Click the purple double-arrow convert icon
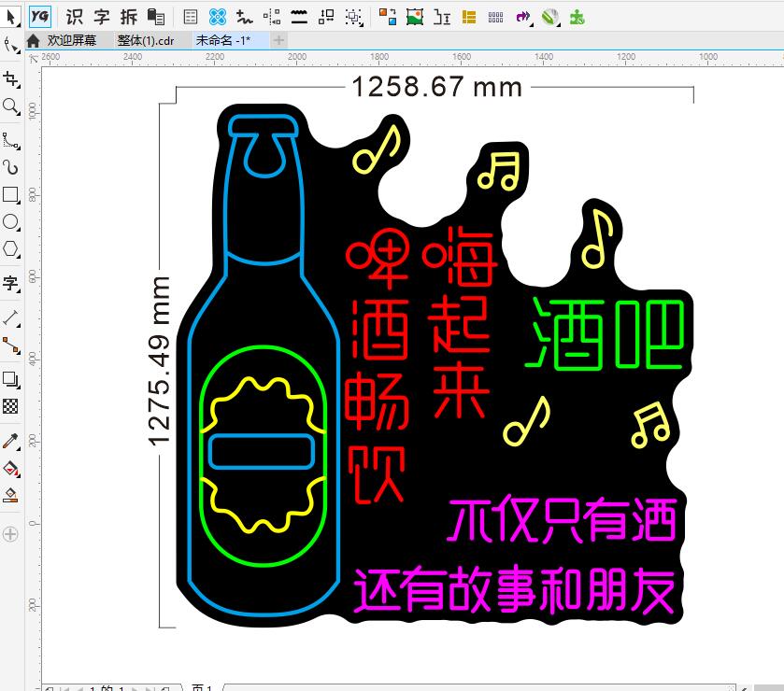This screenshot has height=691, width=784. (x=523, y=17)
